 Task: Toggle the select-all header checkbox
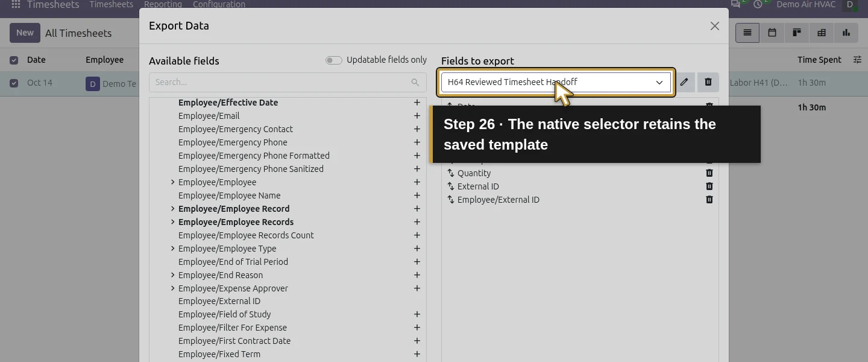(x=14, y=60)
